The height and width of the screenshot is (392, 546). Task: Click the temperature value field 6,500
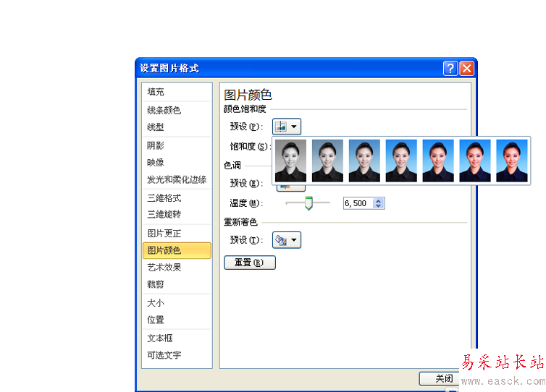click(x=358, y=203)
